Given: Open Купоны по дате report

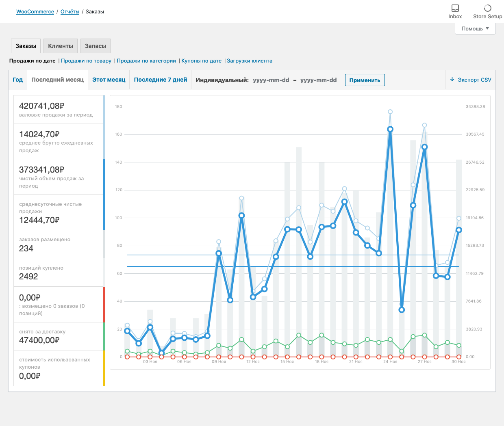Looking at the screenshot, I should coord(202,61).
